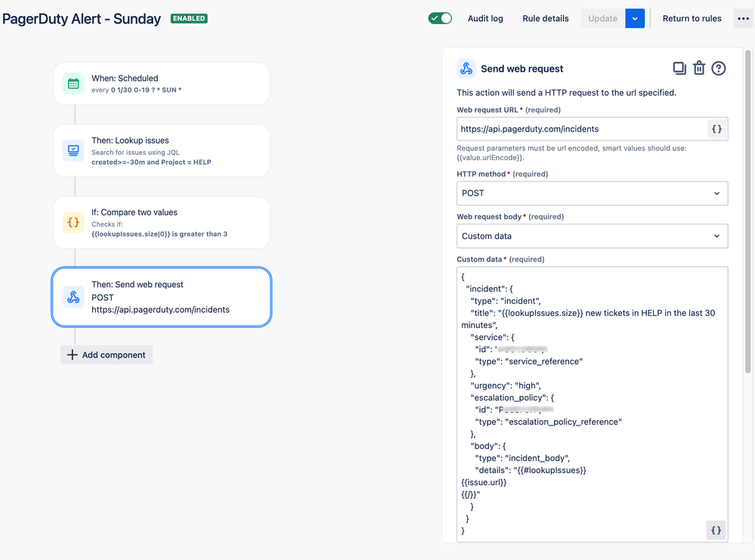Duplicate the Send web request action
Image resolution: width=755 pixels, height=560 pixels.
tap(679, 68)
